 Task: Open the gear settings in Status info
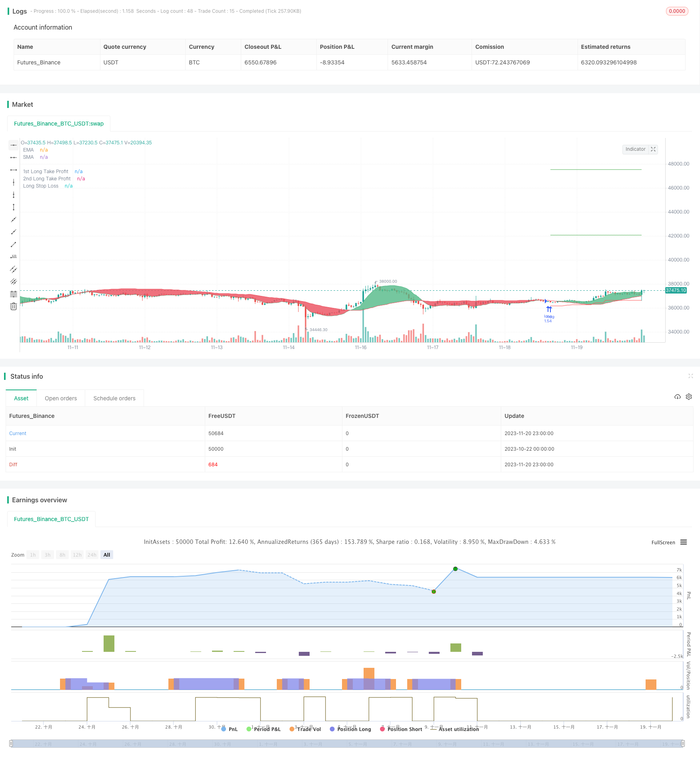(689, 397)
